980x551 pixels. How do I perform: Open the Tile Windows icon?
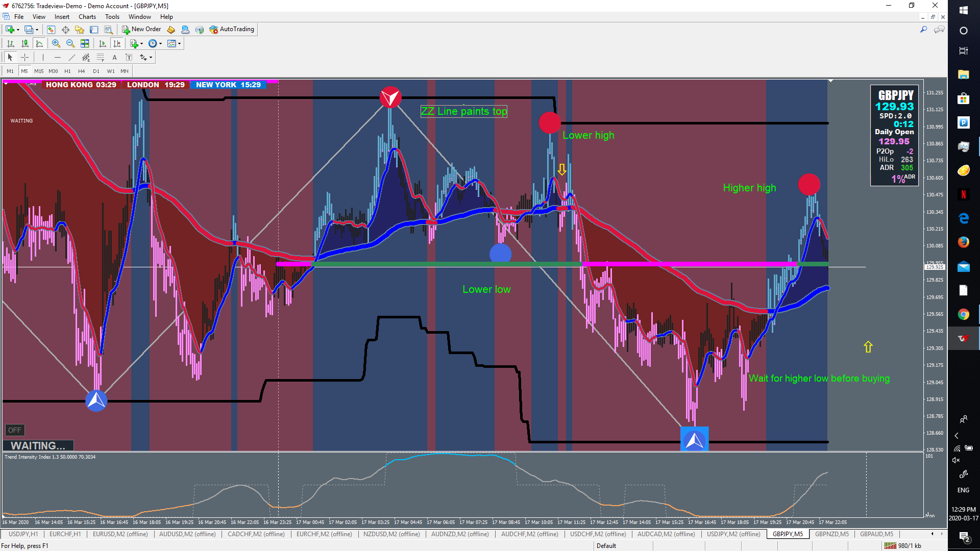tap(85, 43)
